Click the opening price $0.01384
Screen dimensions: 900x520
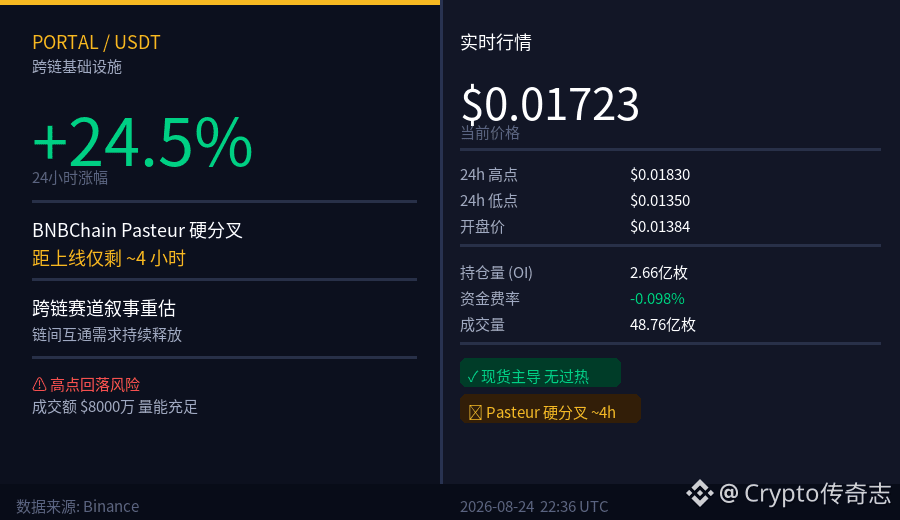660,227
